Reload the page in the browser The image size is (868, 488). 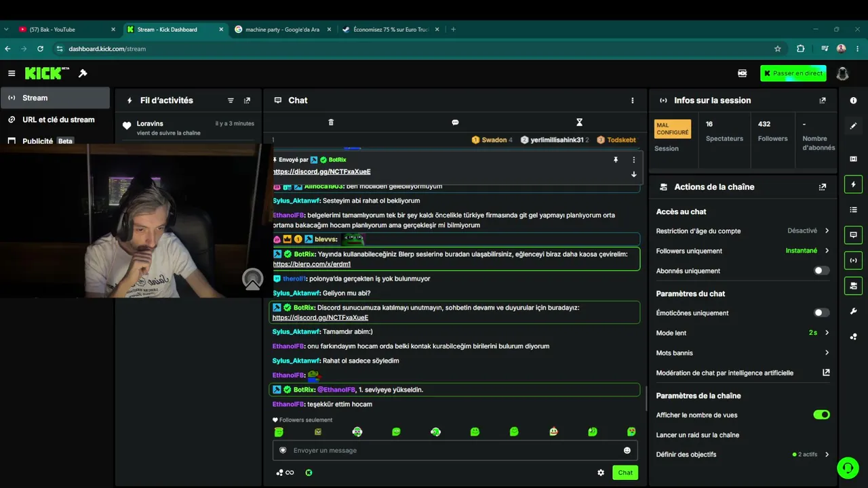point(40,49)
